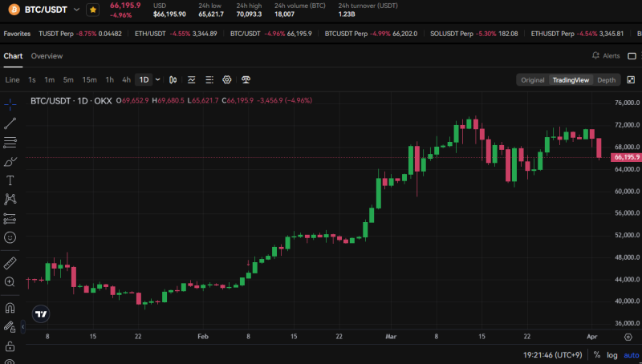
Task: Expand the BTC/USDT pair selector
Action: 76,10
